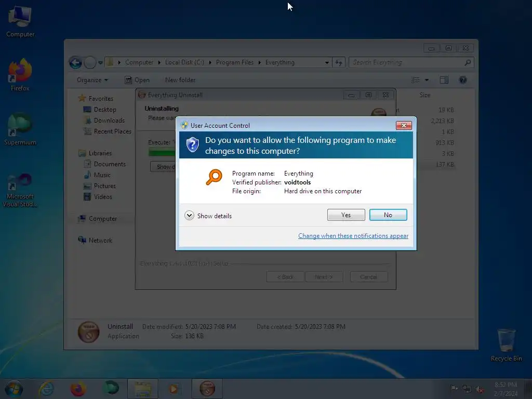Click Program Files breadcrumb in address bar

234,62
